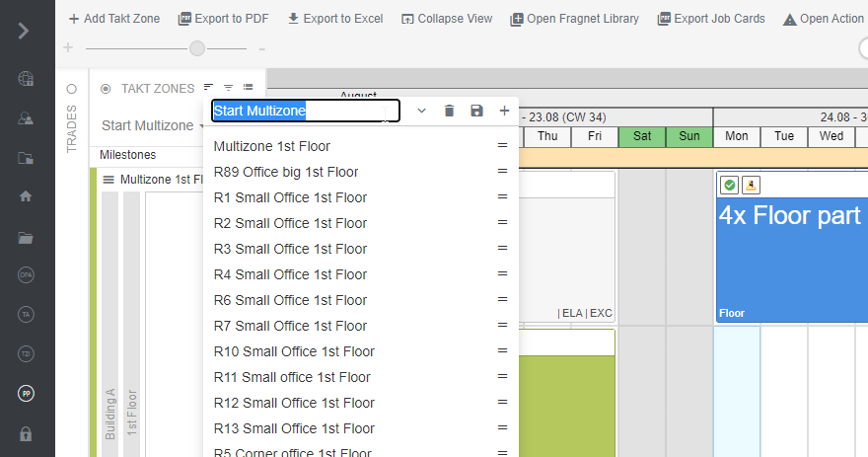Click the green checkmark on the floor task
Viewport: 868px width, 457px height.
[x=729, y=185]
